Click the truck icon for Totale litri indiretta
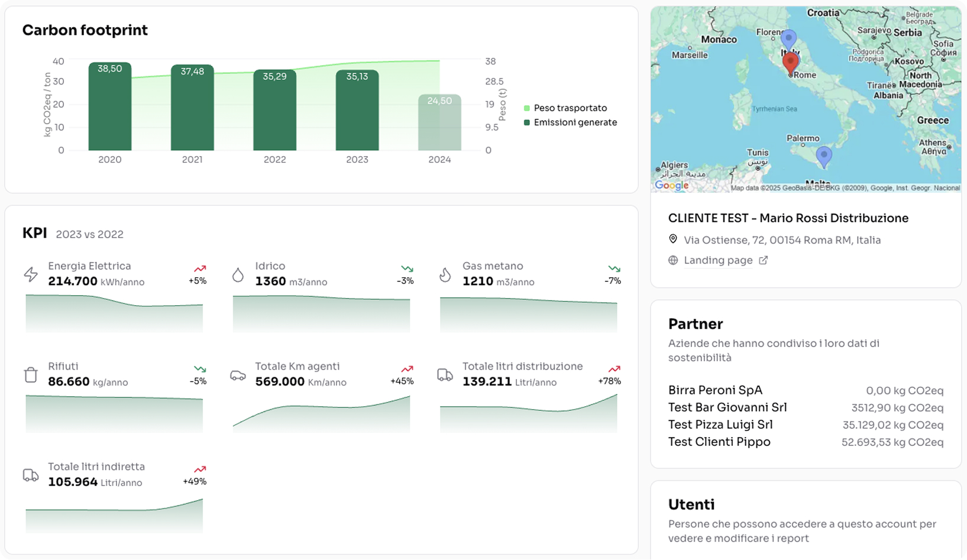 tap(31, 475)
